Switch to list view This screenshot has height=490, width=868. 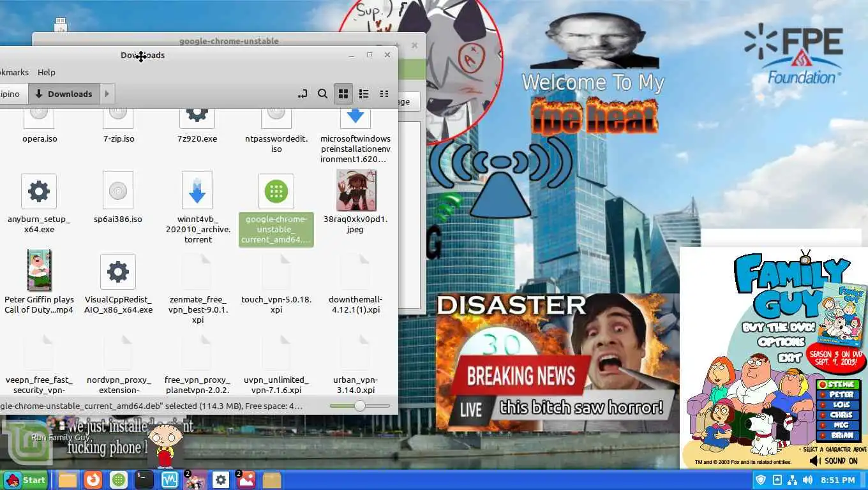click(x=364, y=94)
